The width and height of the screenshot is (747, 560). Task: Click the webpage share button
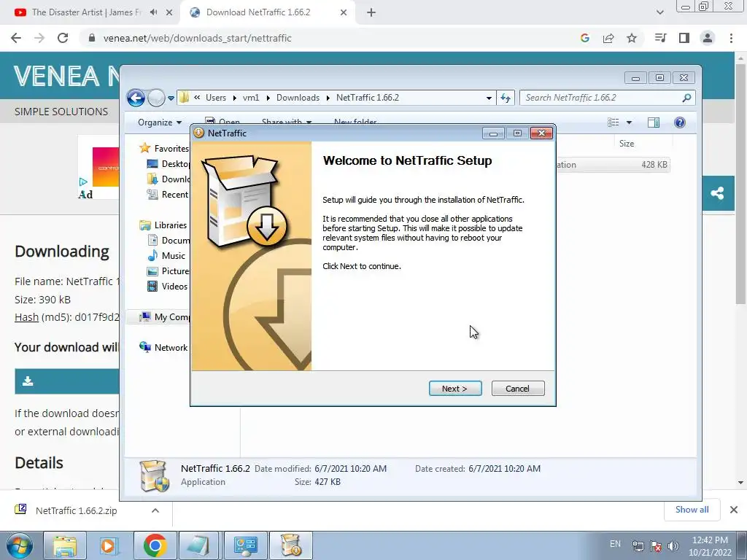tap(718, 192)
